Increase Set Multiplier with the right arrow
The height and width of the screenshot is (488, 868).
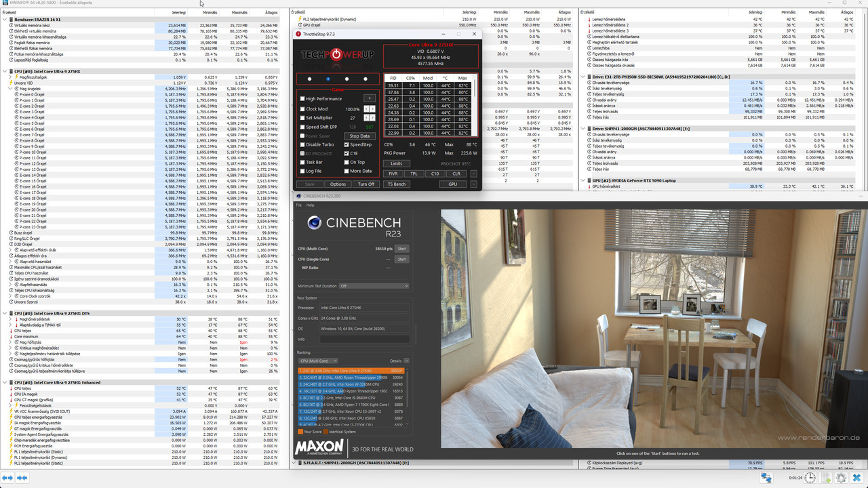coord(372,118)
